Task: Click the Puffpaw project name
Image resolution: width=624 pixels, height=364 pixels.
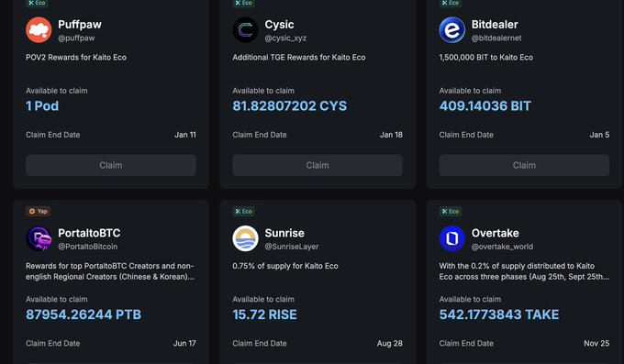Action: [80, 25]
